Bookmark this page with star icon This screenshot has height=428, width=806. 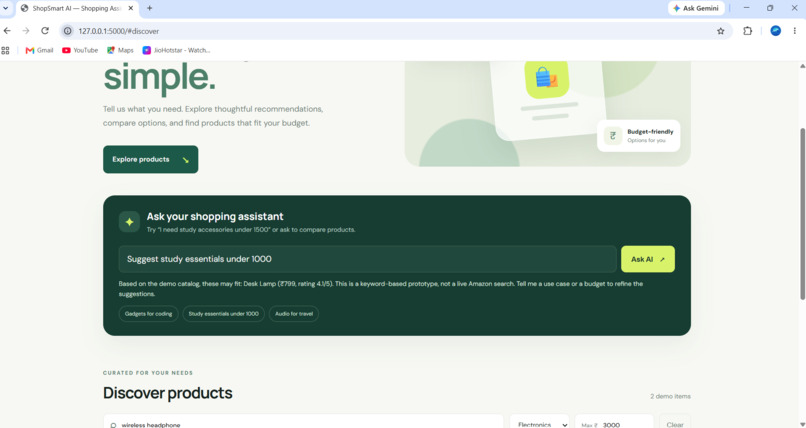point(721,31)
